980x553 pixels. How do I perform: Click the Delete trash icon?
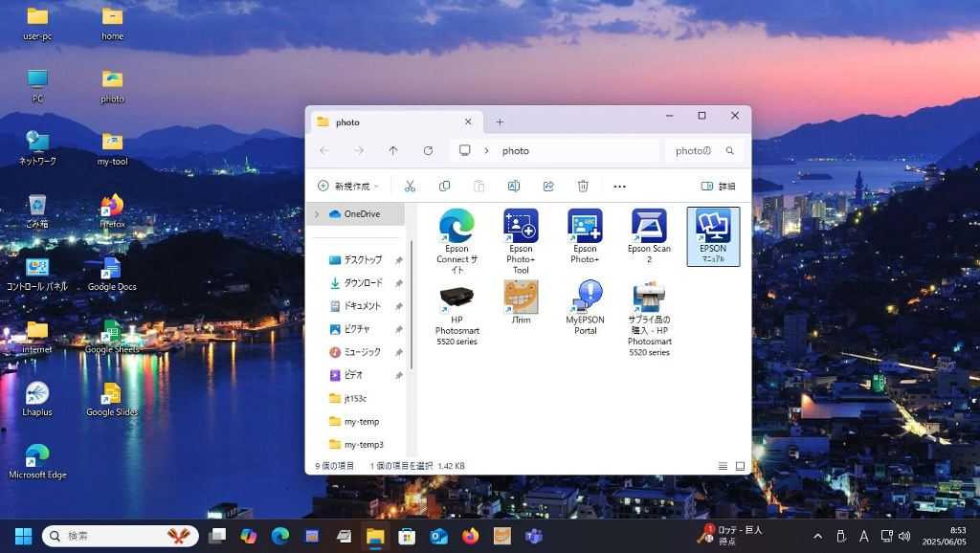point(583,187)
